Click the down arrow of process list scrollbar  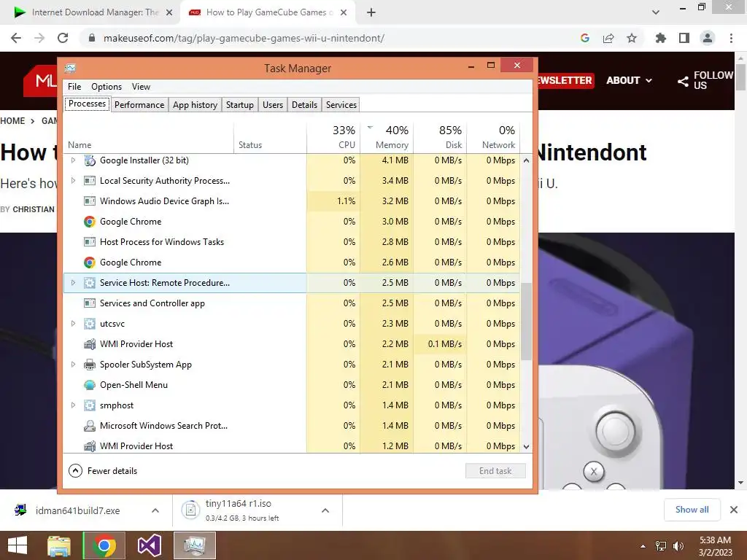[526, 447]
